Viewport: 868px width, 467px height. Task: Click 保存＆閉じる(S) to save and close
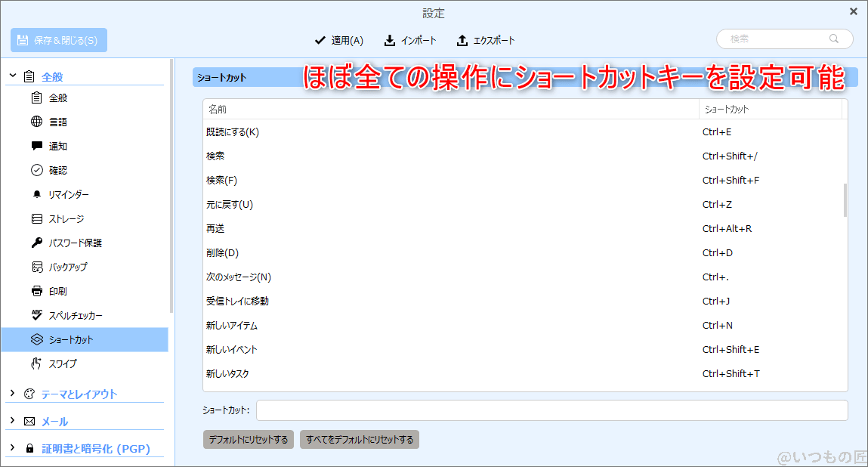click(58, 40)
